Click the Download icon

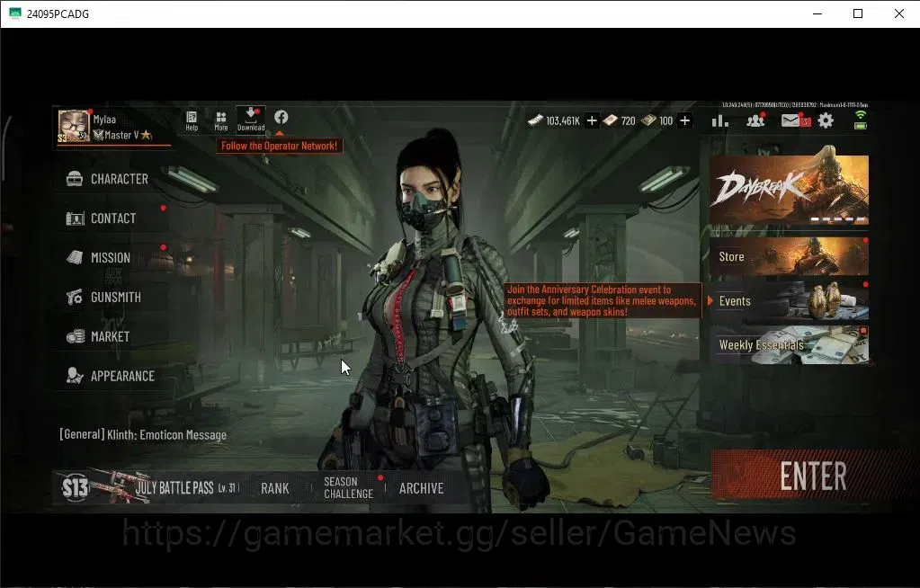251,119
